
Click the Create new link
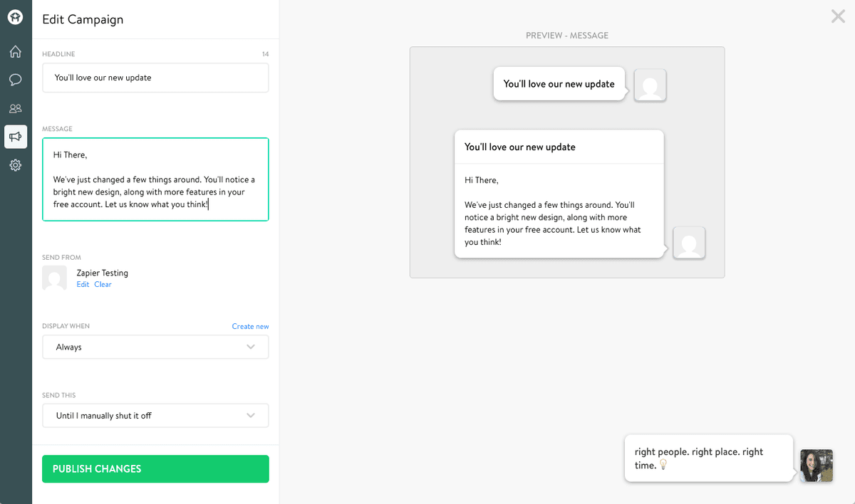click(250, 326)
